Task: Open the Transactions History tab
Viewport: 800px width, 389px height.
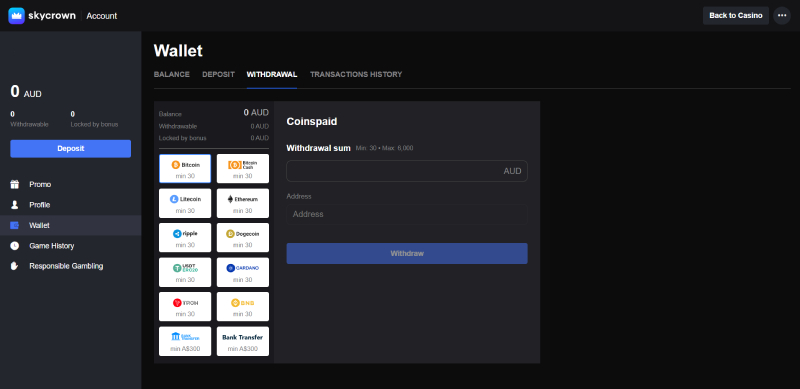Action: click(x=356, y=75)
